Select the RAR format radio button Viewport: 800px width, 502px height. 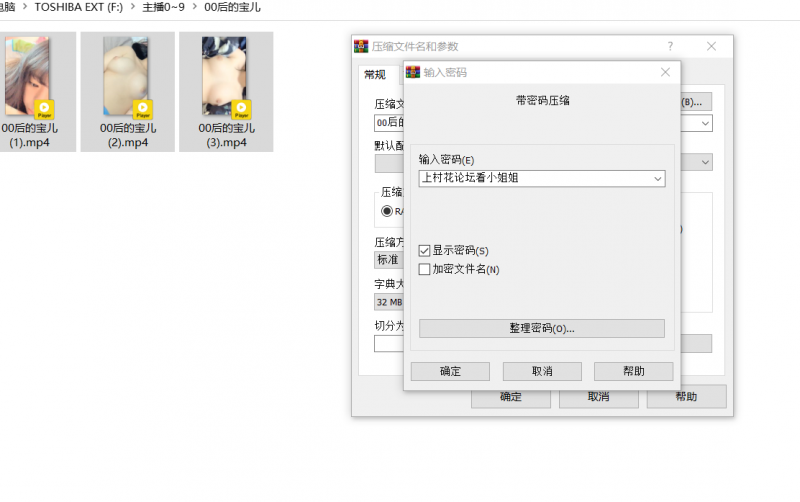pos(387,211)
